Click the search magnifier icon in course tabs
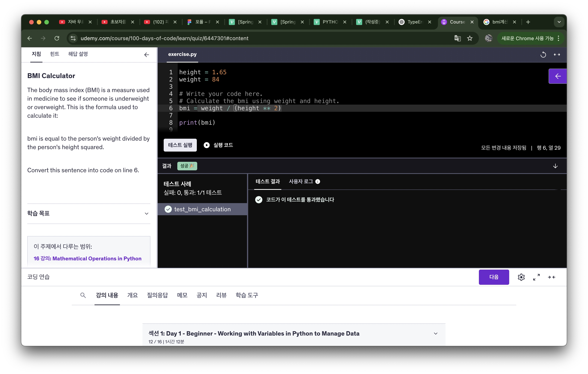588x374 pixels. coord(83,295)
